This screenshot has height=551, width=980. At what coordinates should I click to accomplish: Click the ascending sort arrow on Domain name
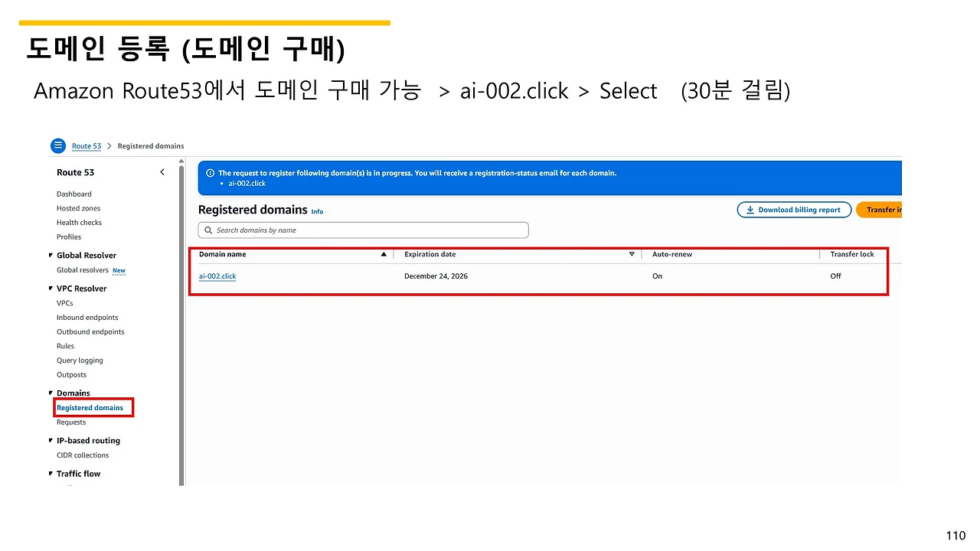point(384,254)
